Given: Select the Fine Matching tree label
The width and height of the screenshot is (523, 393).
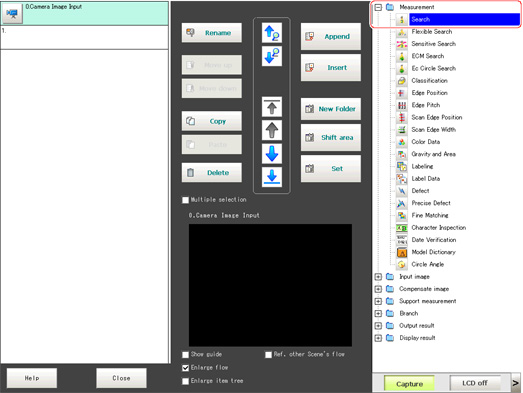Looking at the screenshot, I should (x=430, y=216).
